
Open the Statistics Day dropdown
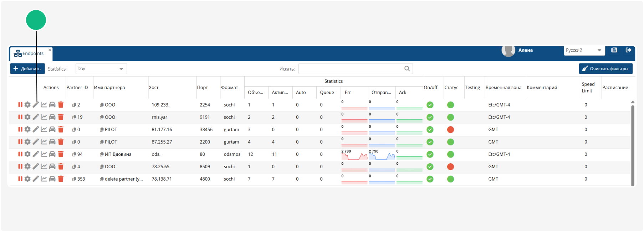pyautogui.click(x=101, y=69)
